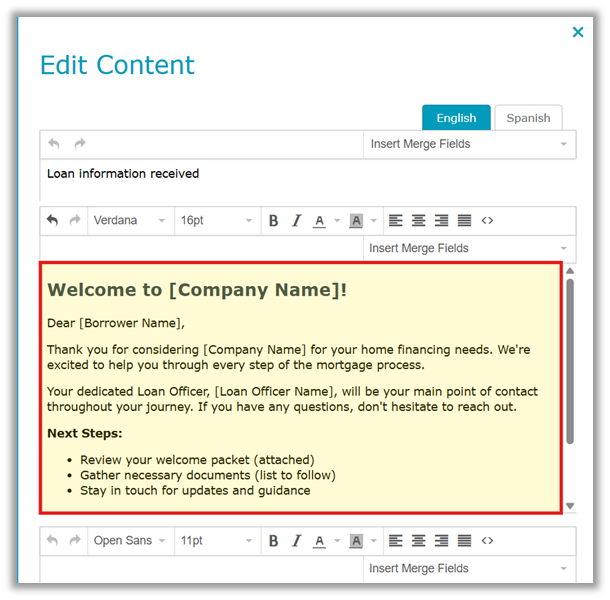Expand background color arrow in Open Sans toolbar
The width and height of the screenshot is (610, 600).
[x=374, y=540]
